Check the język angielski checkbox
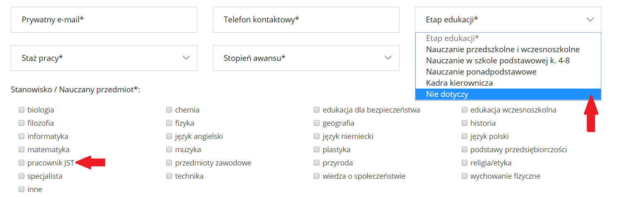This screenshot has height=197, width=644. pyautogui.click(x=169, y=137)
